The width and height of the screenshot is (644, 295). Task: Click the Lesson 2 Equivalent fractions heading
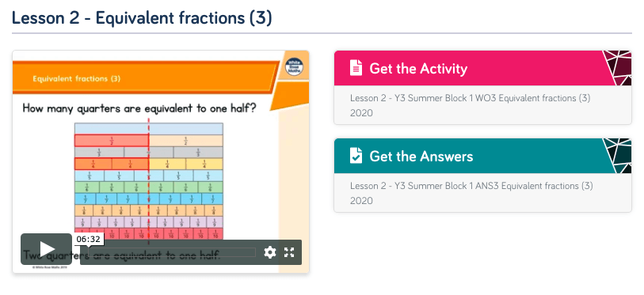tap(142, 18)
